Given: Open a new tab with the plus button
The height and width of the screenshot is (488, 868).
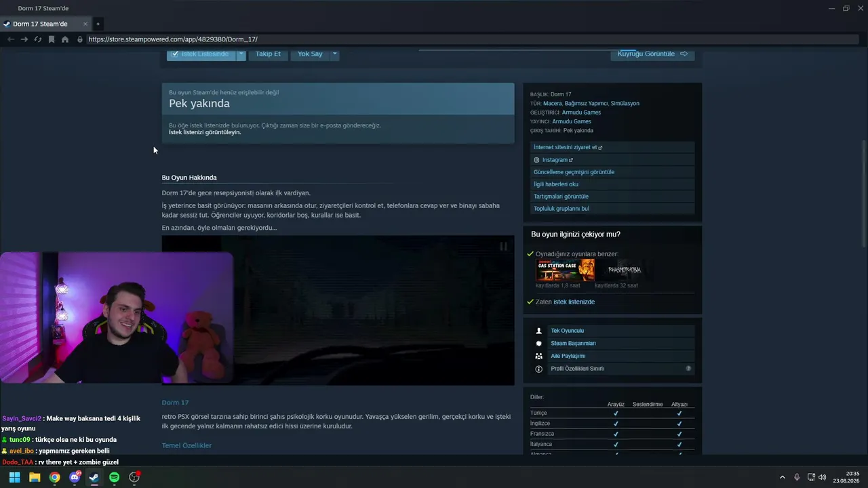Looking at the screenshot, I should (98, 24).
